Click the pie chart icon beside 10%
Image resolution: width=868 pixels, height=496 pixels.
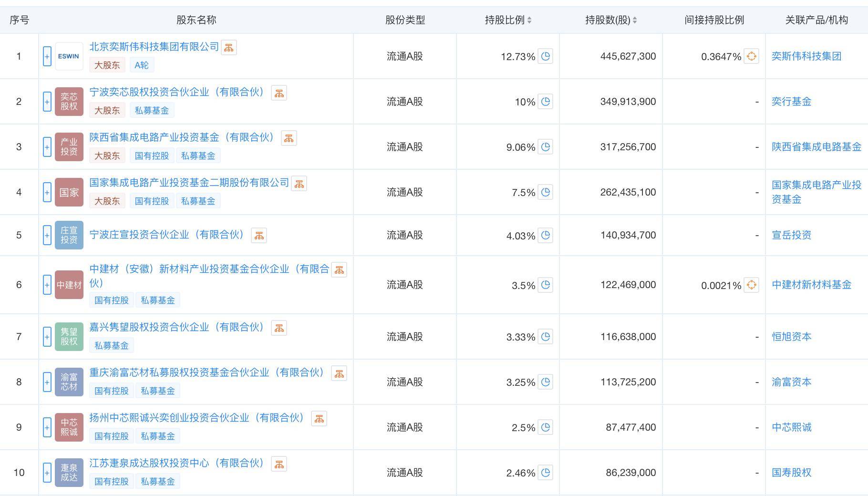pyautogui.click(x=545, y=102)
